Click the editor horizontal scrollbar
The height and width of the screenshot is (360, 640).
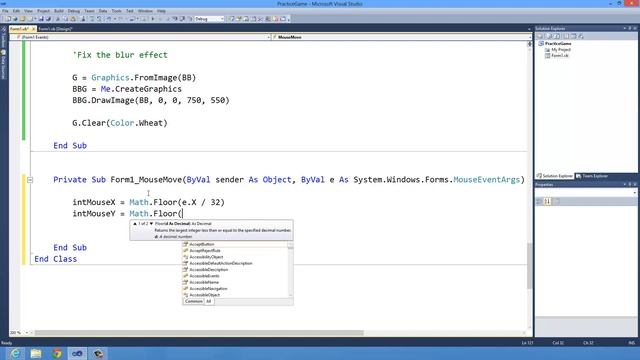199,333
